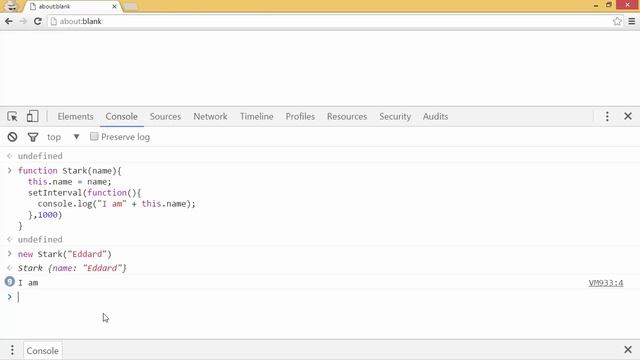Click the repeat count badge beside I am
The height and width of the screenshot is (360, 640).
pos(9,281)
